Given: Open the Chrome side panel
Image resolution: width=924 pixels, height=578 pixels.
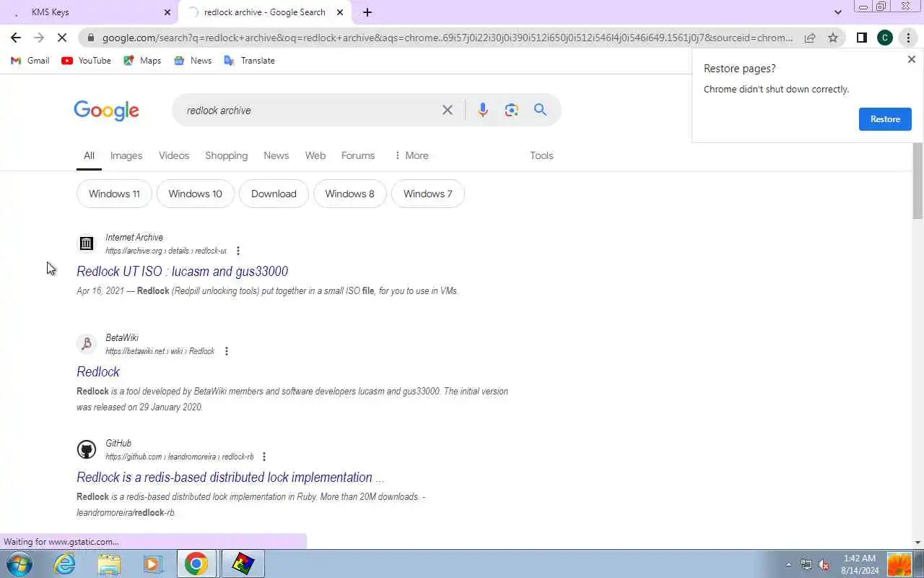Looking at the screenshot, I should [x=861, y=38].
